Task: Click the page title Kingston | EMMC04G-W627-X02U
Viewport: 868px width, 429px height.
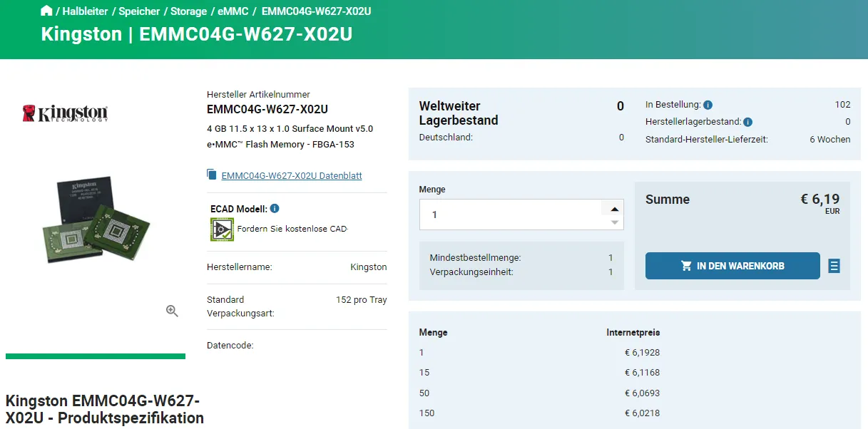Action: 197,34
